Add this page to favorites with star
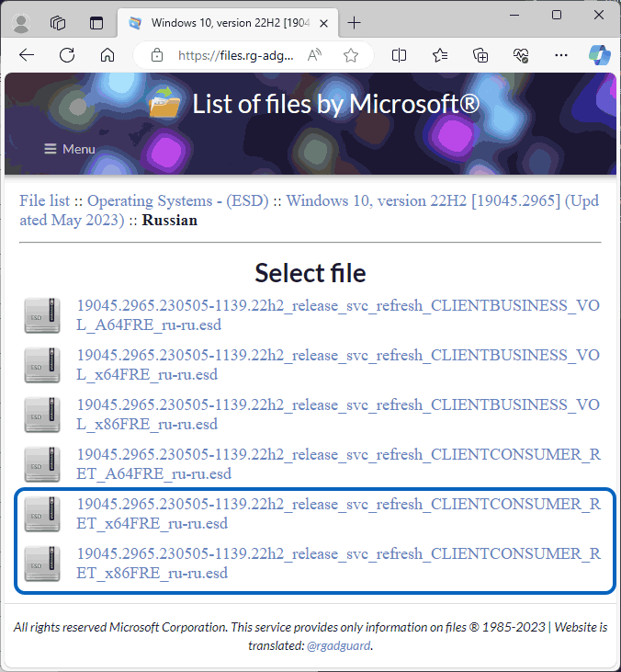The width and height of the screenshot is (621, 672). click(350, 55)
